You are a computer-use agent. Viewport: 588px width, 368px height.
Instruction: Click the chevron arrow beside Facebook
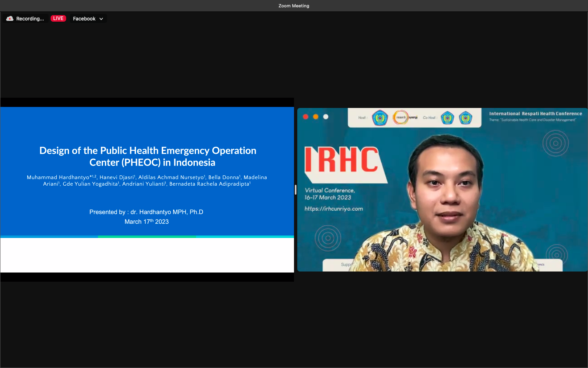coord(101,19)
